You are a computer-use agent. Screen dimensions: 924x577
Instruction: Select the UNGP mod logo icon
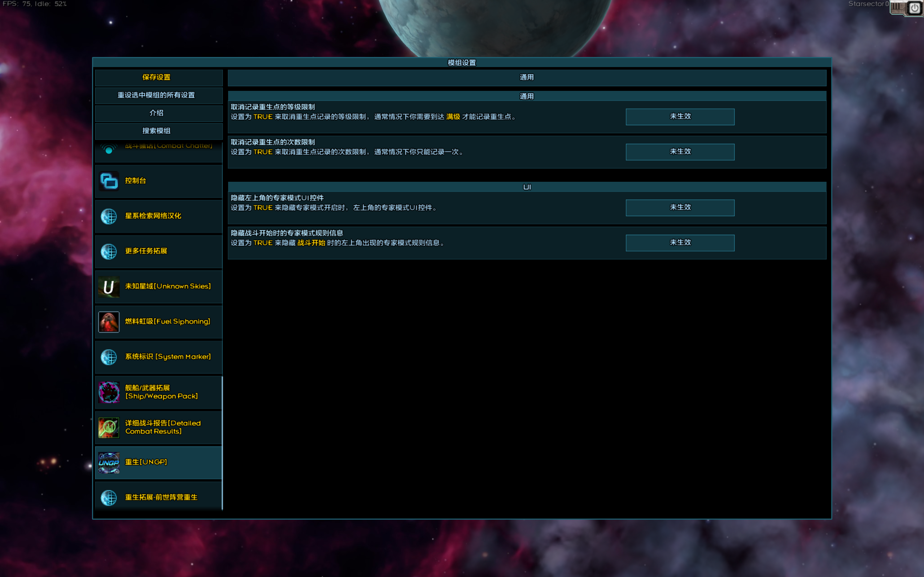[109, 463]
